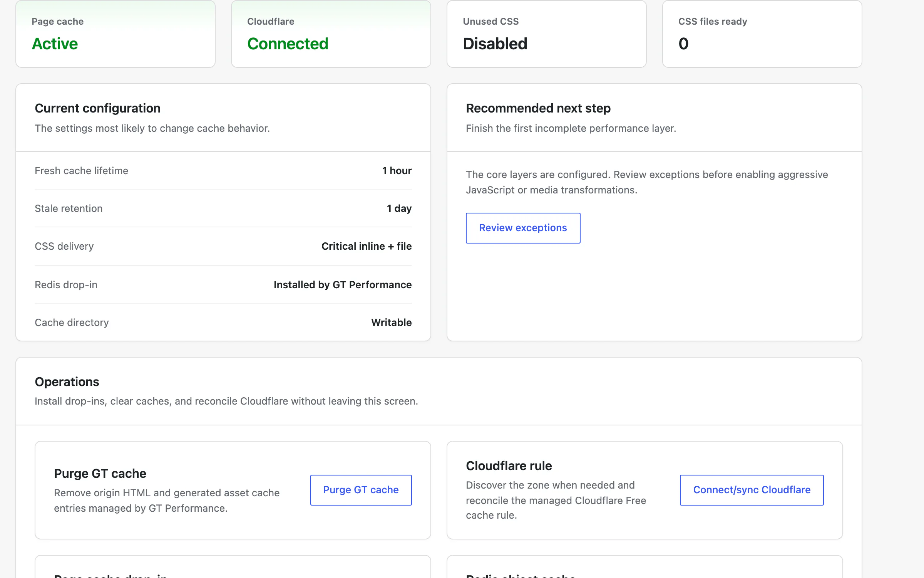The image size is (924, 578).
Task: Select the CSS files ready card
Action: (x=762, y=34)
